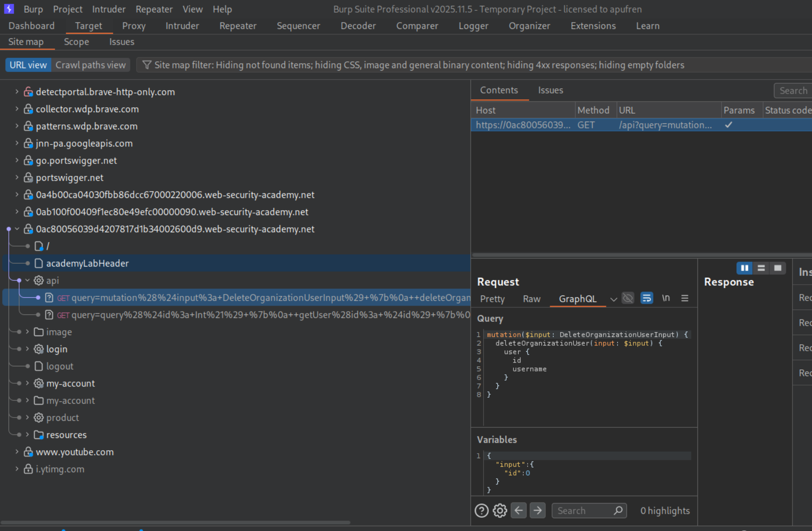Go to next search match arrow
This screenshot has height=531, width=812.
(537, 510)
